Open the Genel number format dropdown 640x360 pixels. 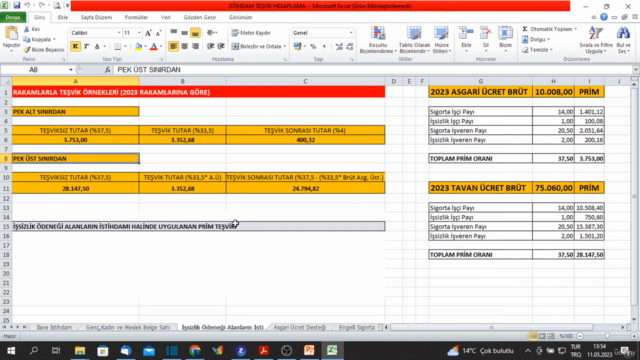(351, 33)
